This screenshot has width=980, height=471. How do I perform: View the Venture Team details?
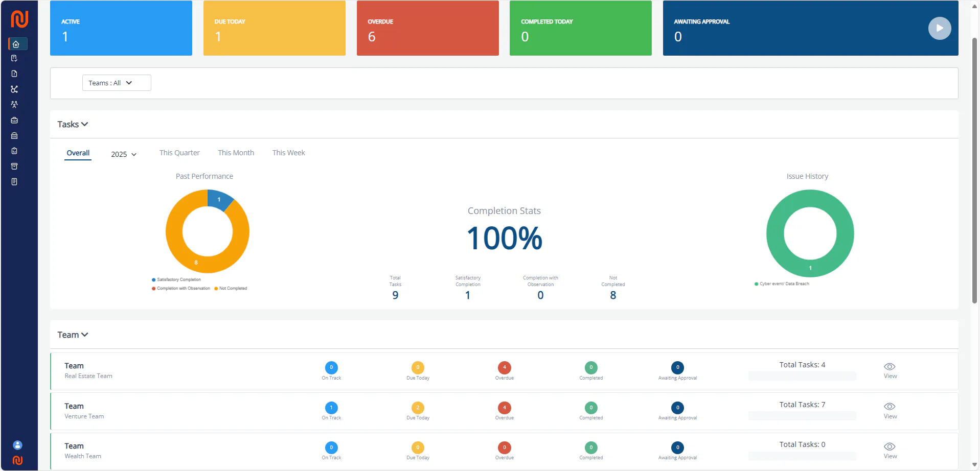[890, 411]
